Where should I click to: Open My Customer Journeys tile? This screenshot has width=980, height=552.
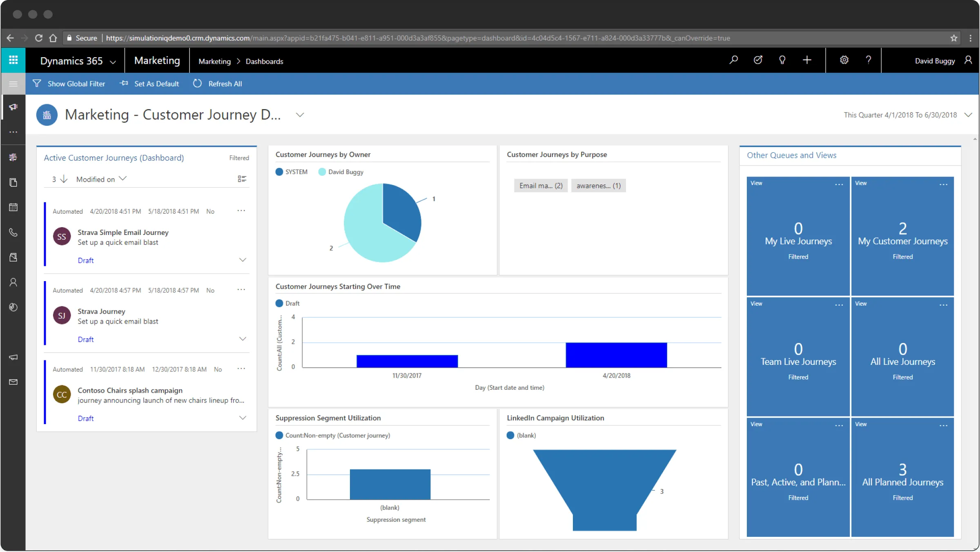[x=902, y=236]
